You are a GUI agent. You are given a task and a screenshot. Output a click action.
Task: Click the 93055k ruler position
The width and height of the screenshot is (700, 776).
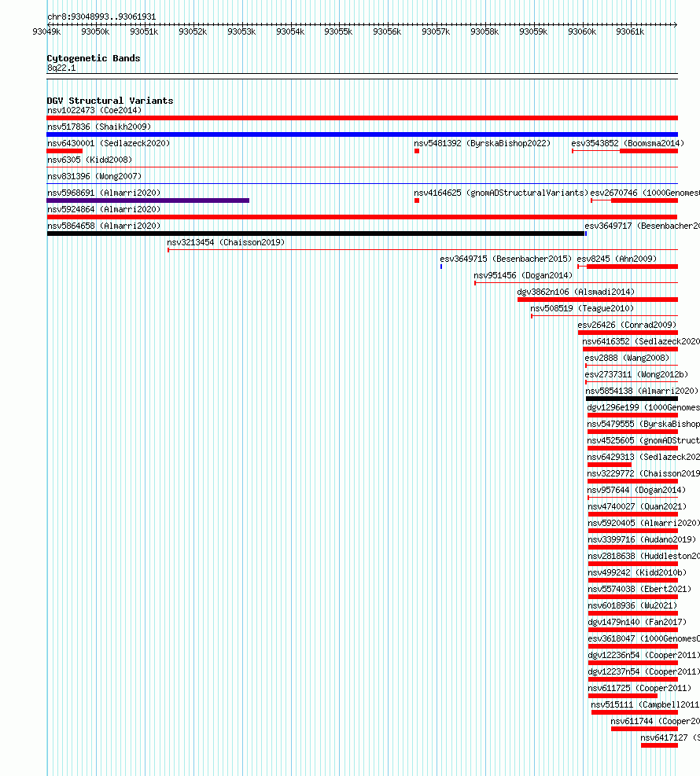coord(338,31)
